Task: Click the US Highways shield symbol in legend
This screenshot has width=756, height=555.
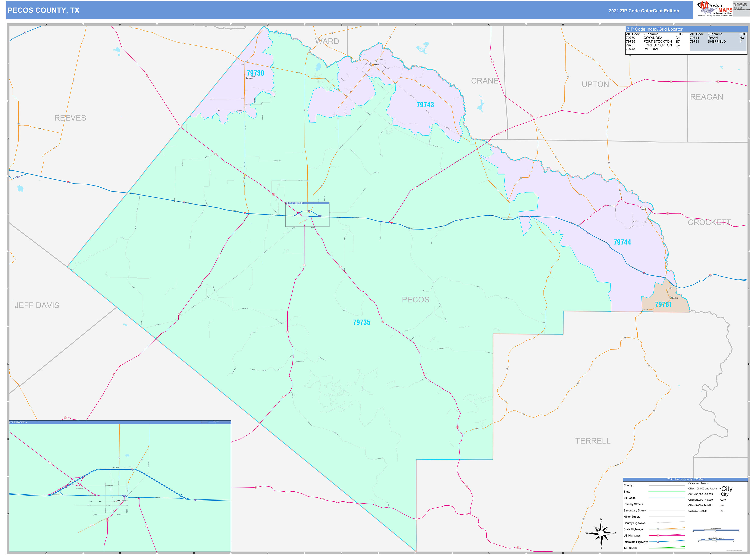Action: pos(658,536)
